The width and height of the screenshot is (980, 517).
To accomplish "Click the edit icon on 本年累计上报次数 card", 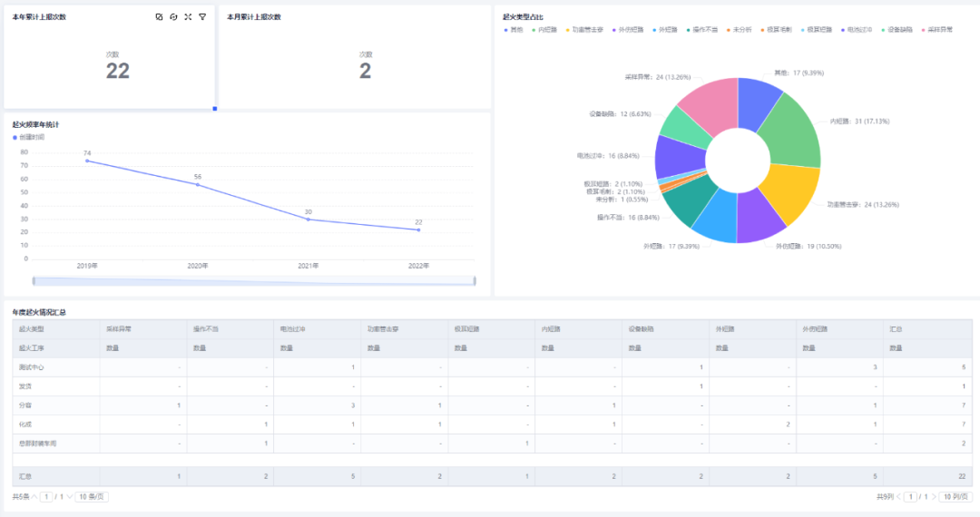I will (x=160, y=17).
